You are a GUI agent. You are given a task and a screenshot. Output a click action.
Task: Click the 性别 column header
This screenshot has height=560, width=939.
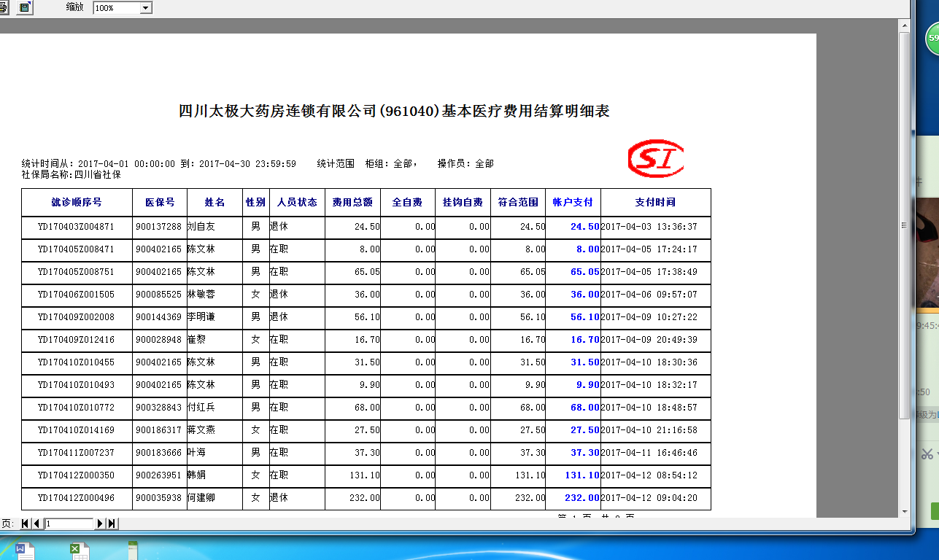point(255,202)
